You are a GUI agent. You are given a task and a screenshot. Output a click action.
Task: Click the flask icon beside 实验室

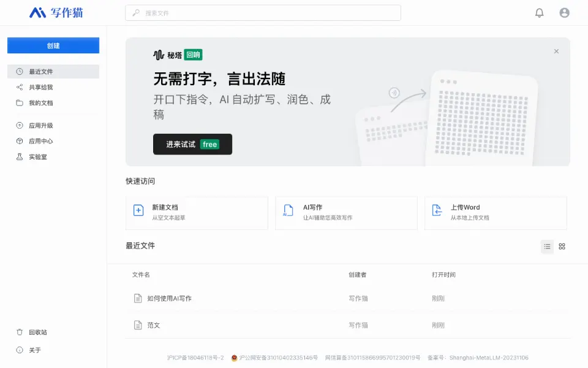20,157
